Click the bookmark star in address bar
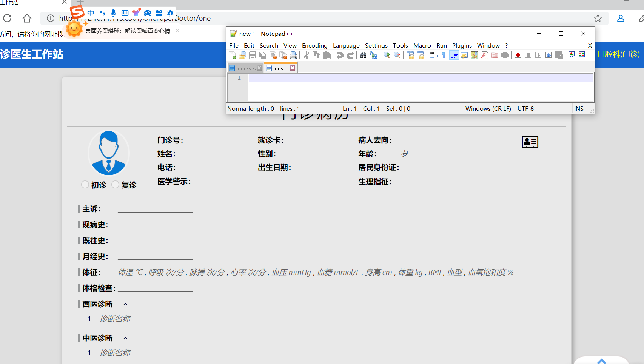Image resolution: width=644 pixels, height=364 pixels. click(x=598, y=18)
